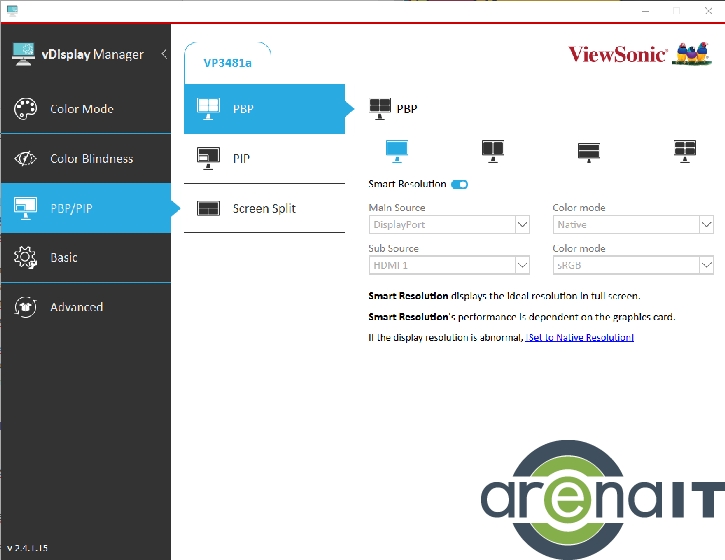Toggle the Smart Resolution switch

click(460, 185)
